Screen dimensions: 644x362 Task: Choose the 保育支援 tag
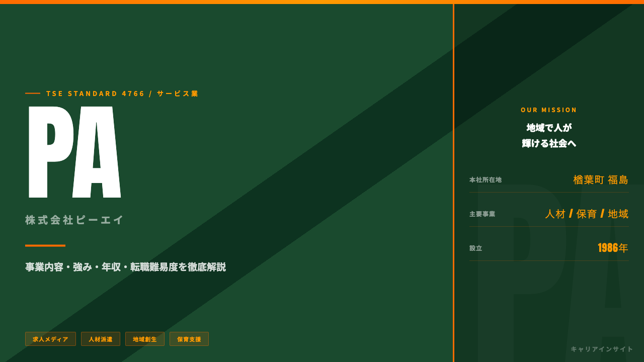coord(189,339)
